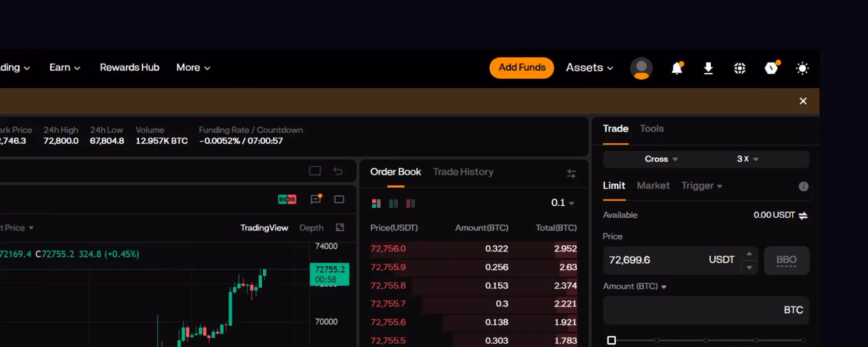
Task: Select the Market order tab
Action: pos(653,186)
